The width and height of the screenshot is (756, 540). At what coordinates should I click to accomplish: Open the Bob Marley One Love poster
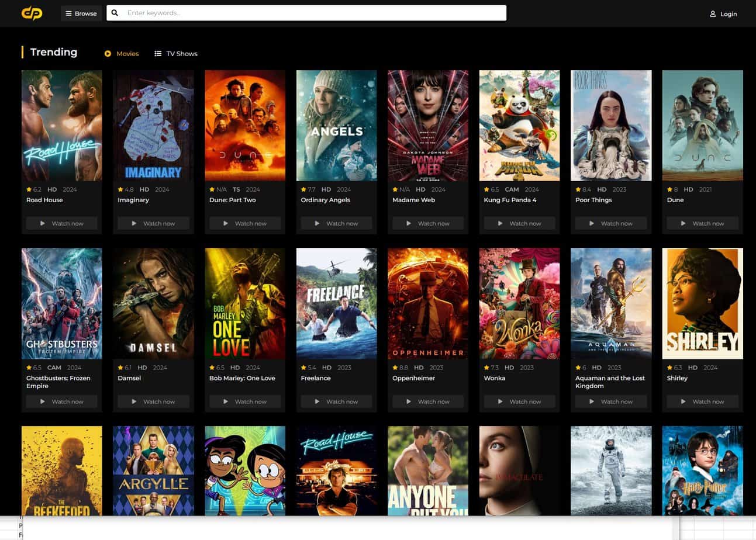click(x=245, y=303)
